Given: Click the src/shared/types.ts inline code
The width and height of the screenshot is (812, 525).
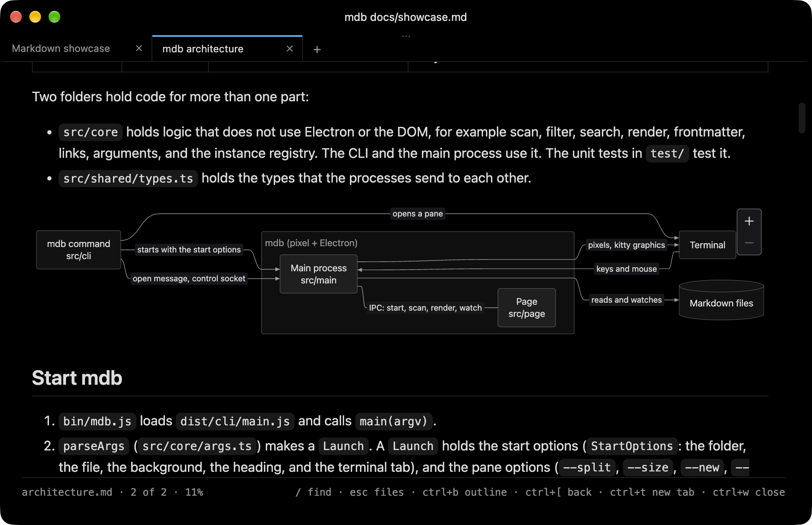Looking at the screenshot, I should [x=128, y=179].
